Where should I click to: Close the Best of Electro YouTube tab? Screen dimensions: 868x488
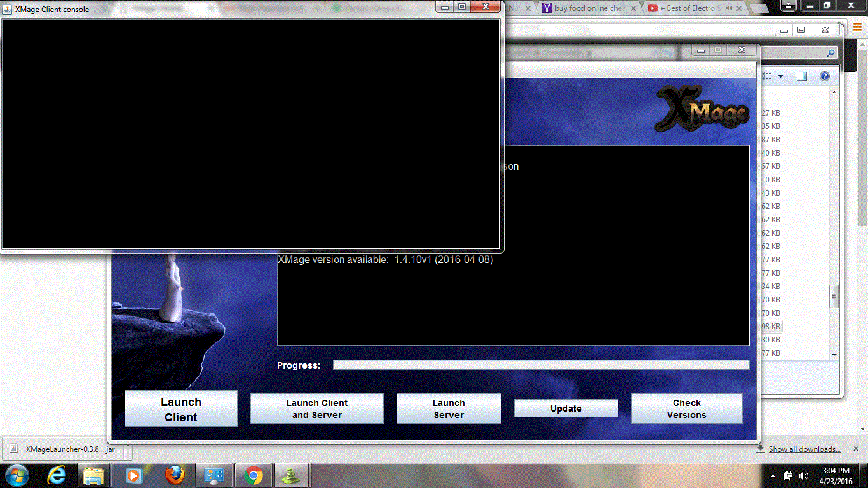pos(740,8)
